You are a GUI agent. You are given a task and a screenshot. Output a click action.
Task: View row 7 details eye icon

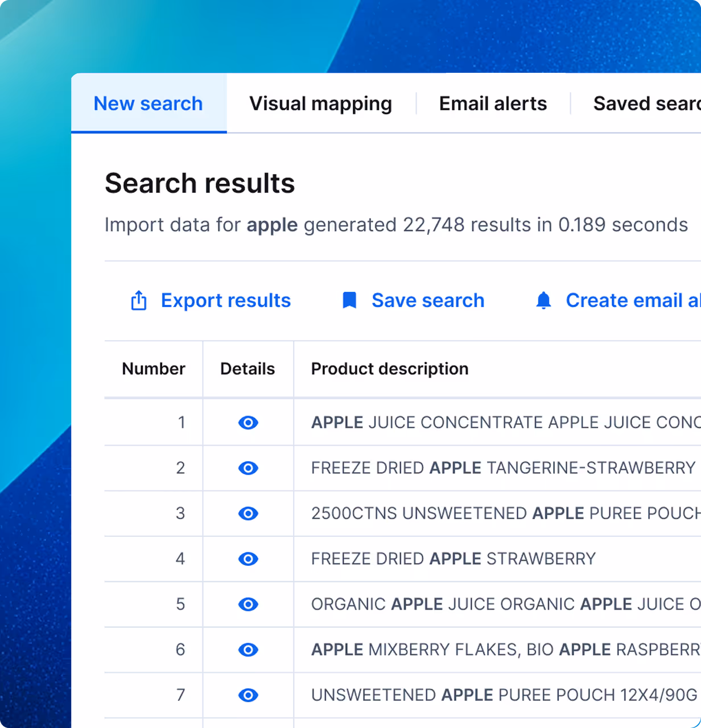(x=248, y=695)
